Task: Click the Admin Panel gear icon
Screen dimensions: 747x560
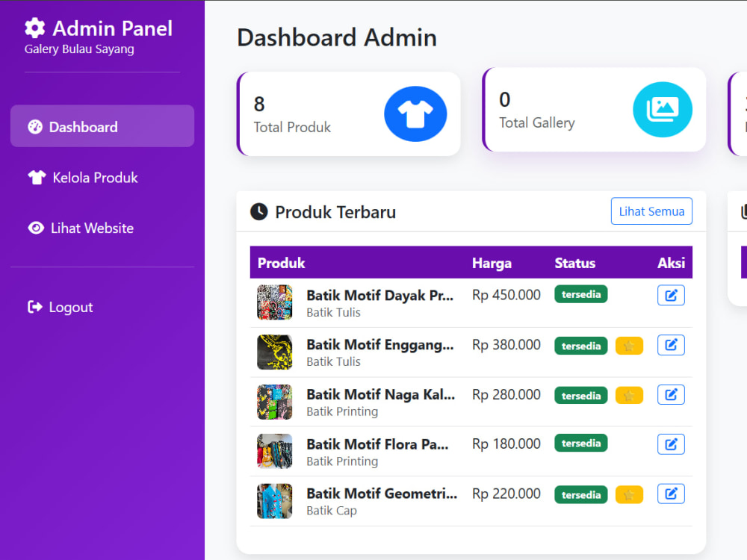Action: (x=35, y=28)
